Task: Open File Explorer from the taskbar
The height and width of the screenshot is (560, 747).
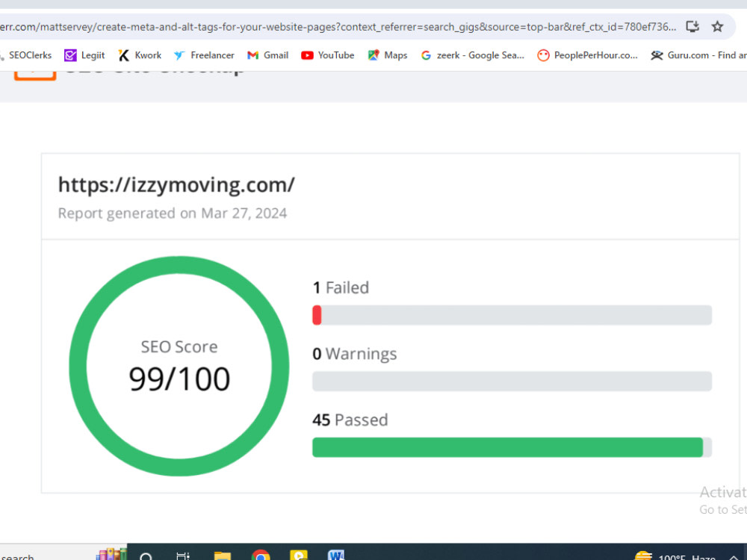Action: point(223,556)
